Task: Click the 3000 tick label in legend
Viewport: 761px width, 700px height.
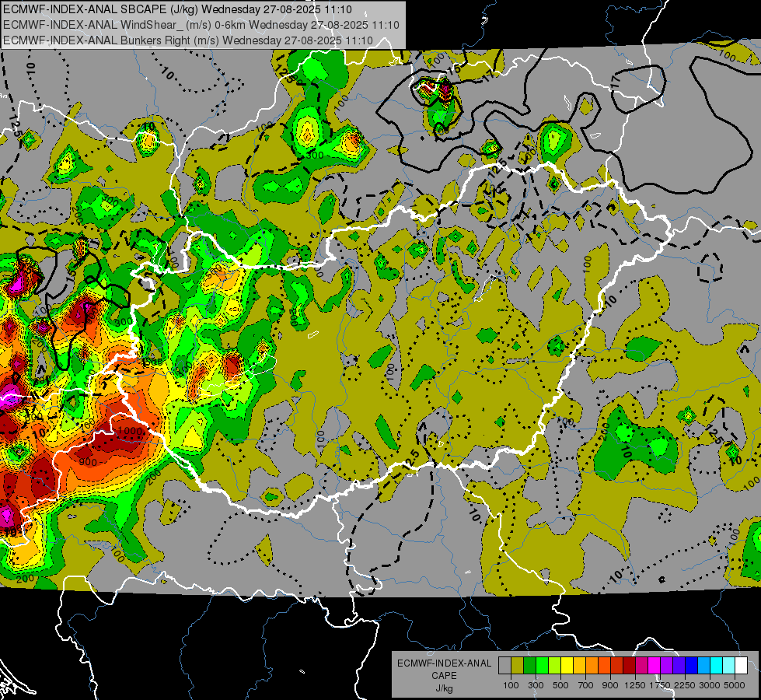Action: tap(710, 685)
